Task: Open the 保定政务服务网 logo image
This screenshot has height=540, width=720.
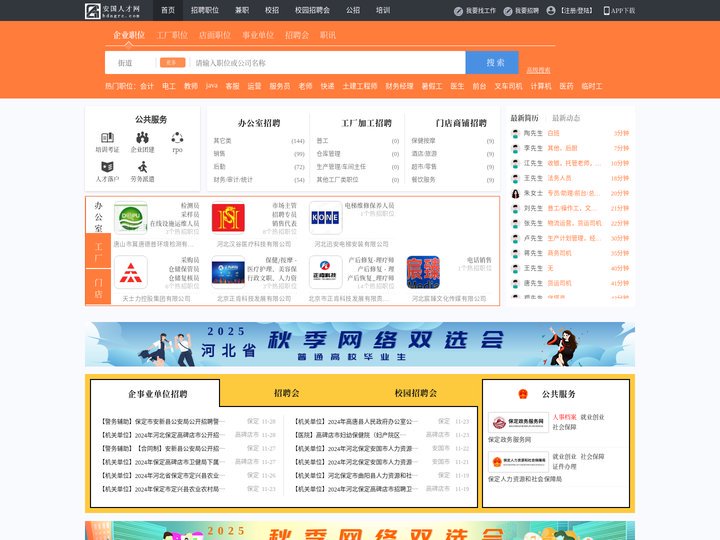Action: pos(518,422)
